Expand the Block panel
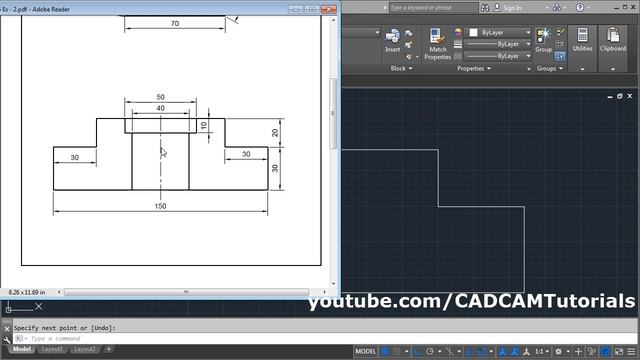The height and width of the screenshot is (360, 640). click(401, 69)
